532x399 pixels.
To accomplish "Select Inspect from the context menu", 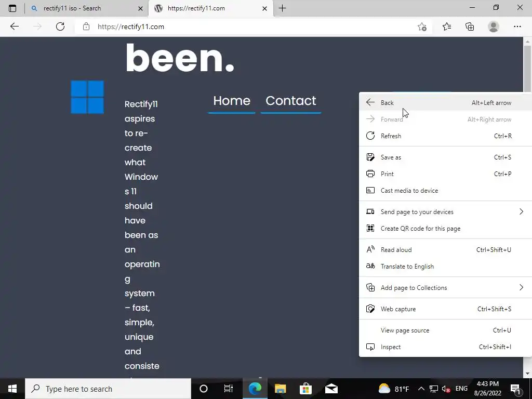I will pyautogui.click(x=445, y=347).
